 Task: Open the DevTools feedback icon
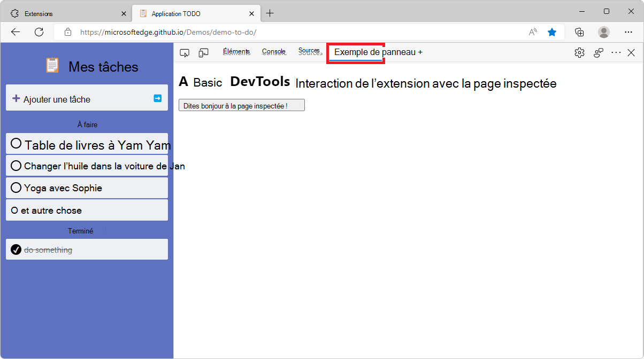click(598, 52)
